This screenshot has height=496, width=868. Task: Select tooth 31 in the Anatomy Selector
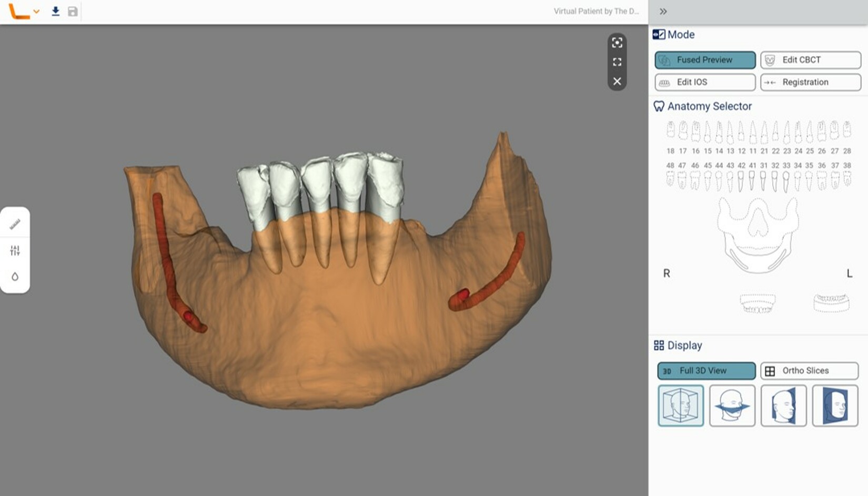tap(764, 181)
